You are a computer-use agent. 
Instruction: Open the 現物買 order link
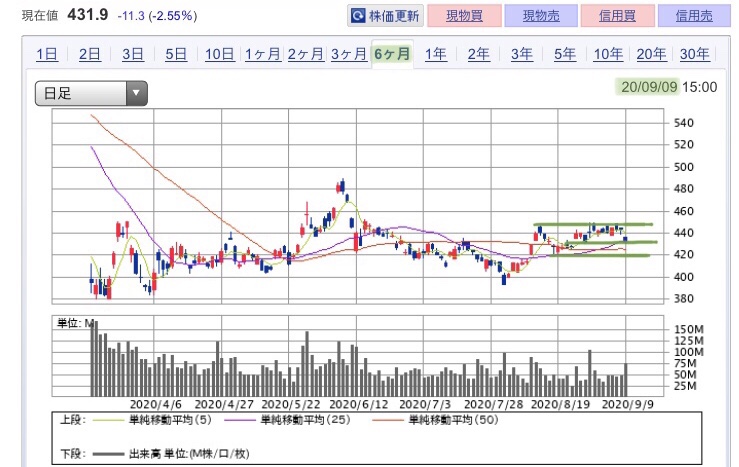pyautogui.click(x=464, y=16)
